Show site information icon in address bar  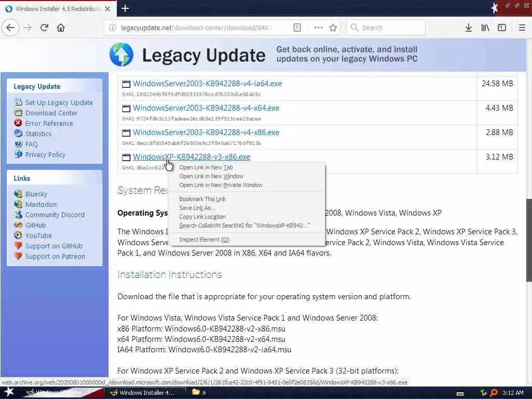[x=113, y=28]
